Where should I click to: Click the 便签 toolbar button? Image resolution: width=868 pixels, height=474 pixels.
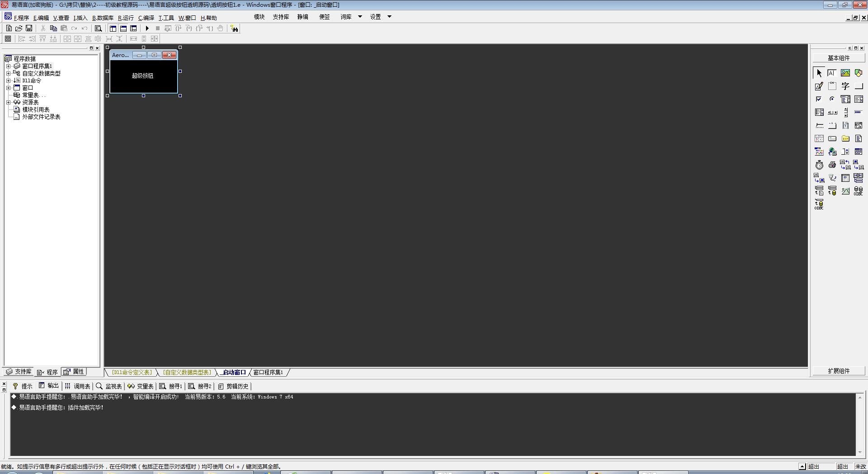(x=324, y=17)
